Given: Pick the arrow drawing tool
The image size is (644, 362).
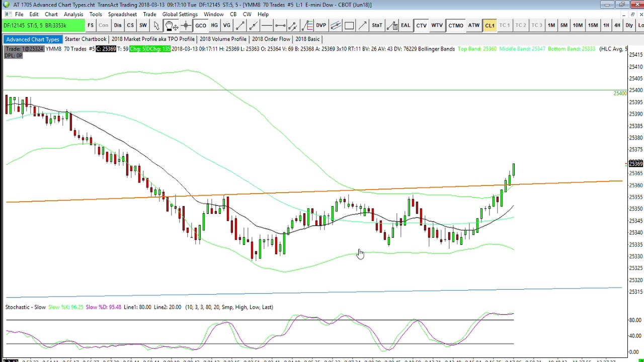Looking at the screenshot, I should click(362, 25).
